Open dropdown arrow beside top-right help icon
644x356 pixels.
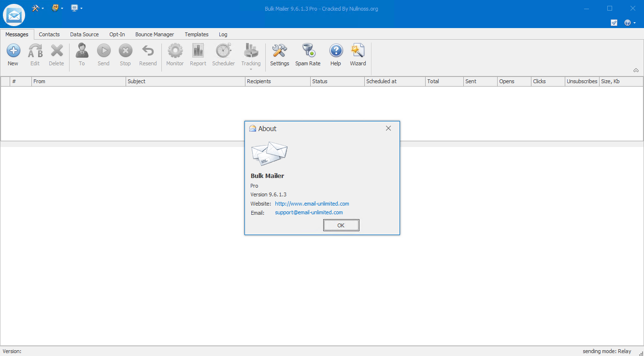(634, 23)
